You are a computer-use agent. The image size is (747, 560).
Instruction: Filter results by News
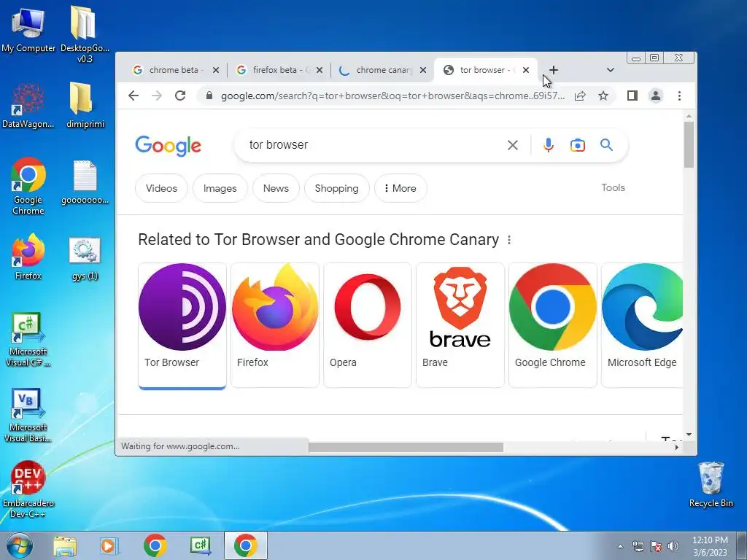pos(276,188)
